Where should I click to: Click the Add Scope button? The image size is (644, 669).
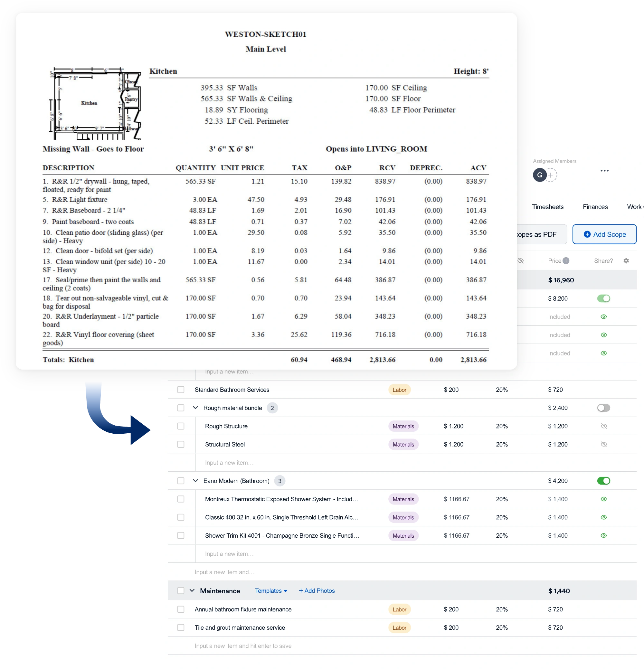(604, 234)
